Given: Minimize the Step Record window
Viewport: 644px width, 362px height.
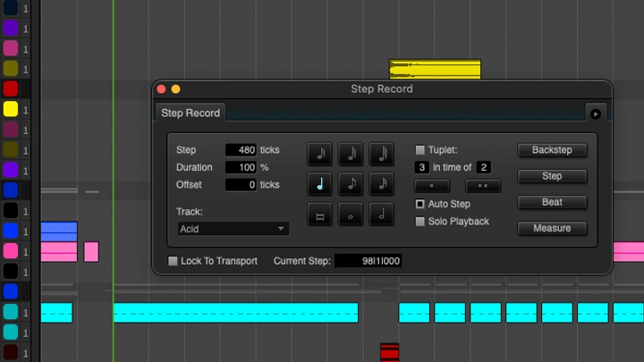Looking at the screenshot, I should coord(176,89).
